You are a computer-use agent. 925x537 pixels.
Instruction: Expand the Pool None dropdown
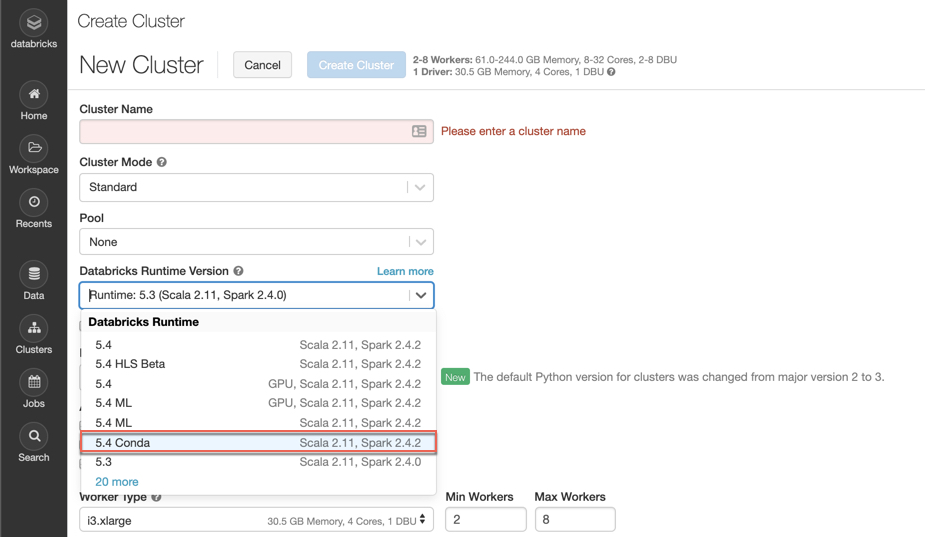[x=257, y=242]
